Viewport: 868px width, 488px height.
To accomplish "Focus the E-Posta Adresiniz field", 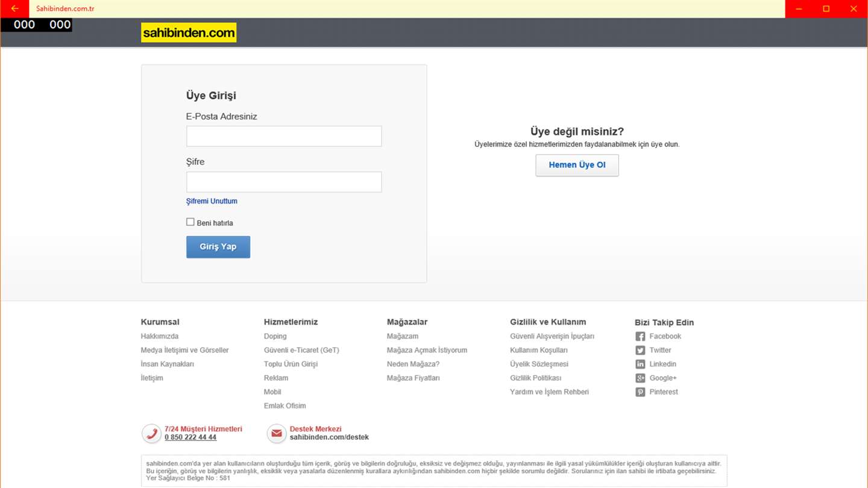I will click(284, 136).
